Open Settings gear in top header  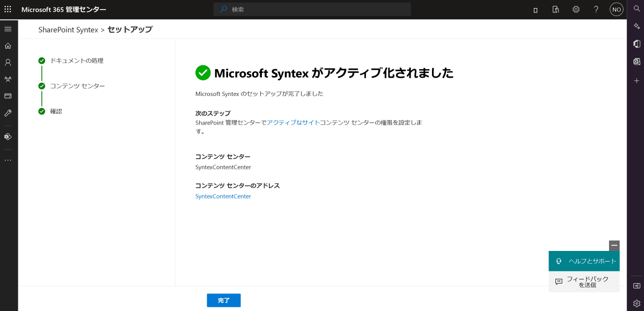[x=576, y=10]
